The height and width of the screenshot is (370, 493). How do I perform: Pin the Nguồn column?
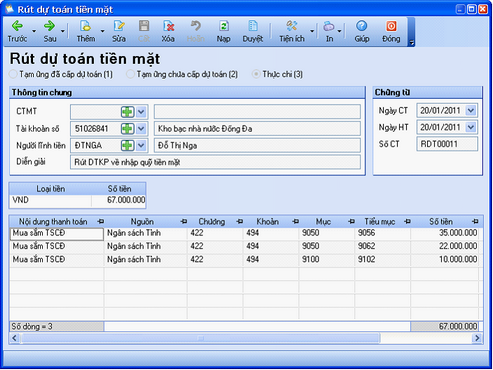coord(184,222)
